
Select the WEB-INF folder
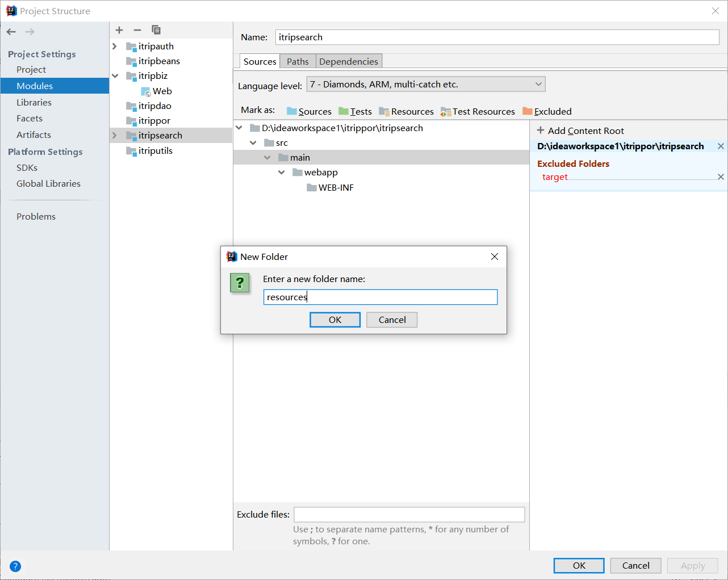(330, 187)
